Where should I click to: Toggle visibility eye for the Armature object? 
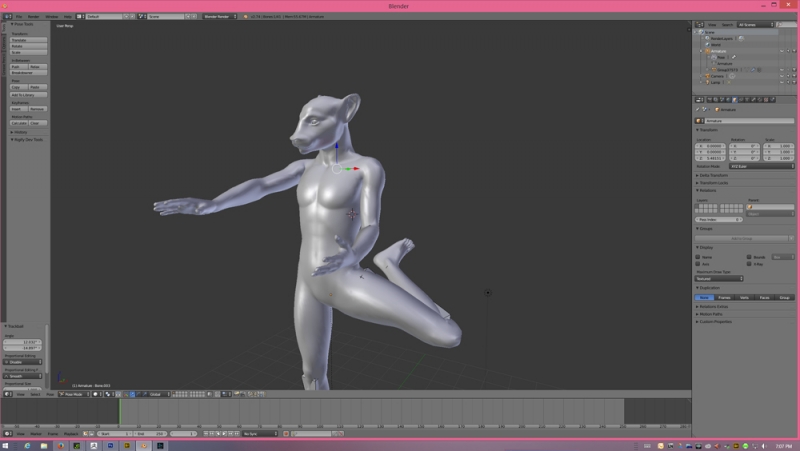coord(780,50)
